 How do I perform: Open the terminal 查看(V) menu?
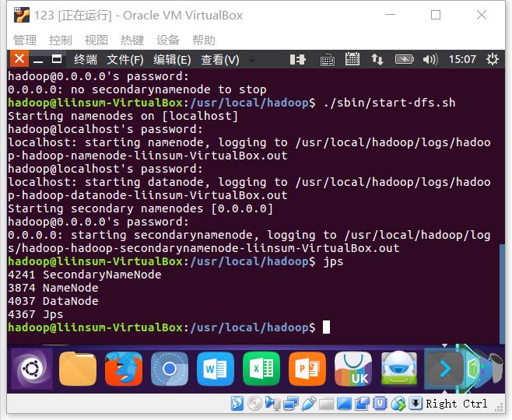coord(220,59)
